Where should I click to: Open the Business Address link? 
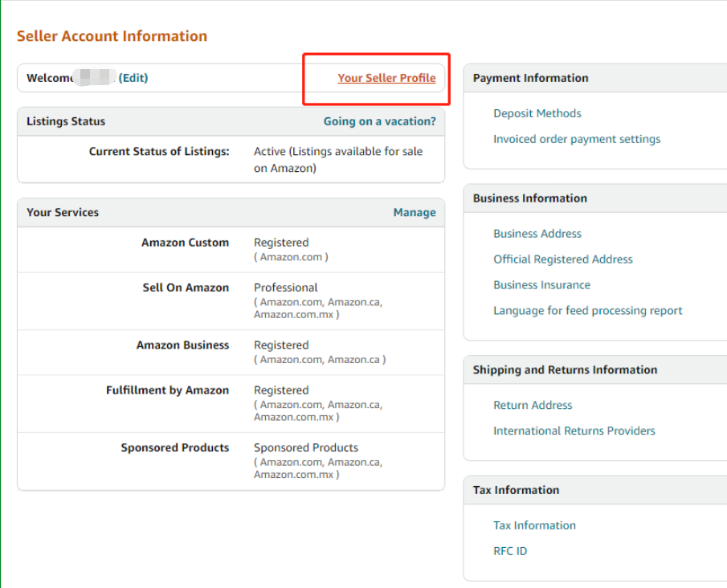(x=537, y=234)
